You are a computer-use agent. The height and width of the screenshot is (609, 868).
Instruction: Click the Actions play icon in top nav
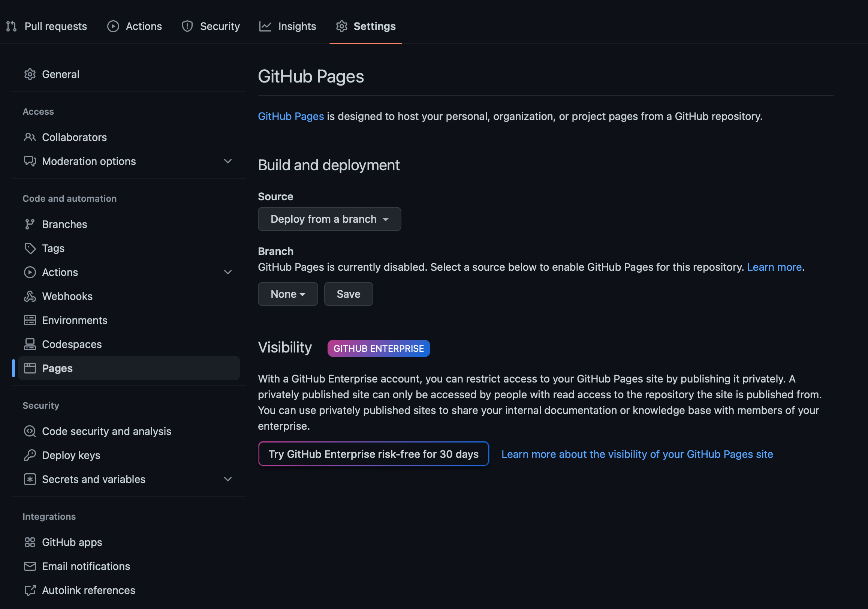[x=113, y=26]
